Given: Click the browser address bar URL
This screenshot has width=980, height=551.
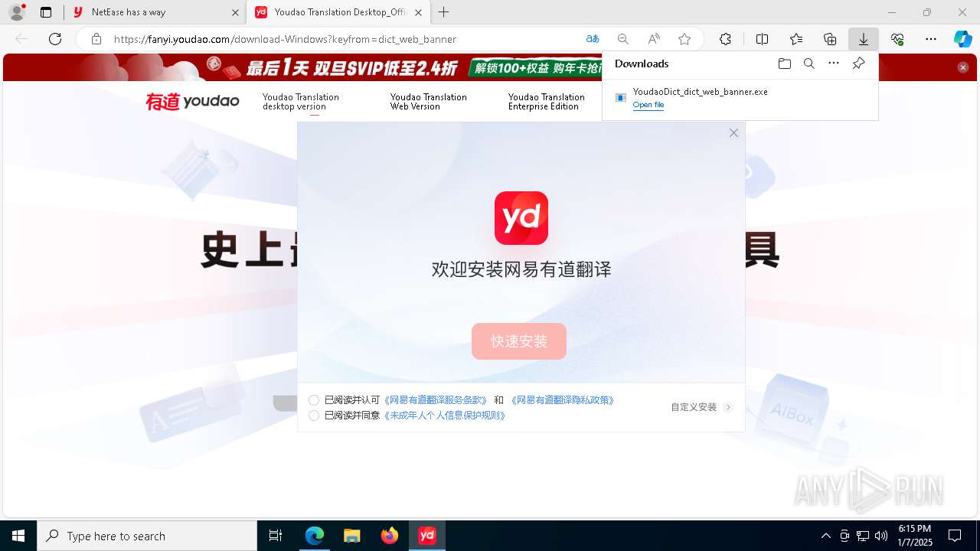Looking at the screenshot, I should pos(285,39).
